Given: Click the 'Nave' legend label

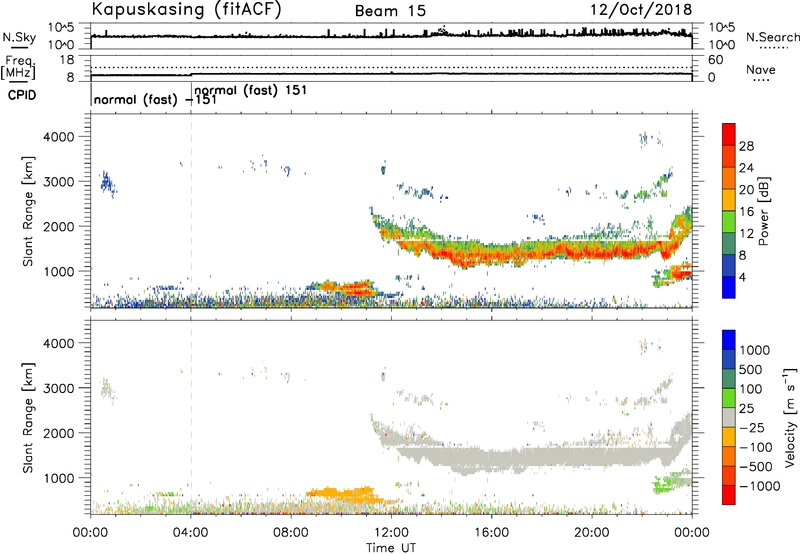Looking at the screenshot, I should (x=761, y=70).
